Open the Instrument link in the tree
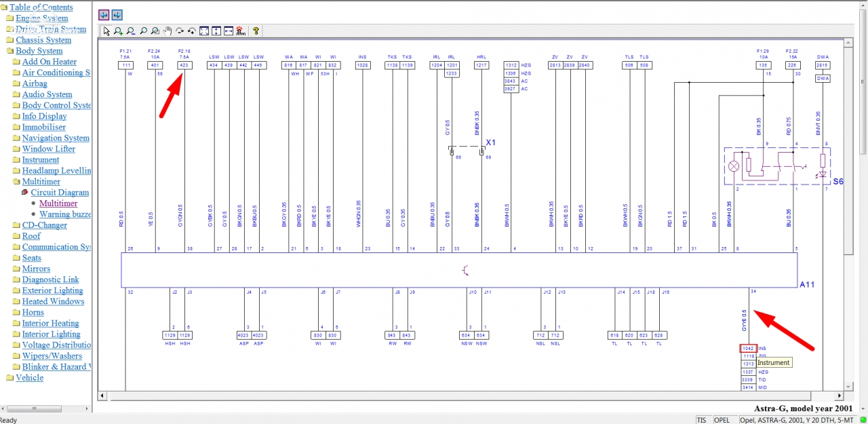The height and width of the screenshot is (424, 868). pos(41,159)
